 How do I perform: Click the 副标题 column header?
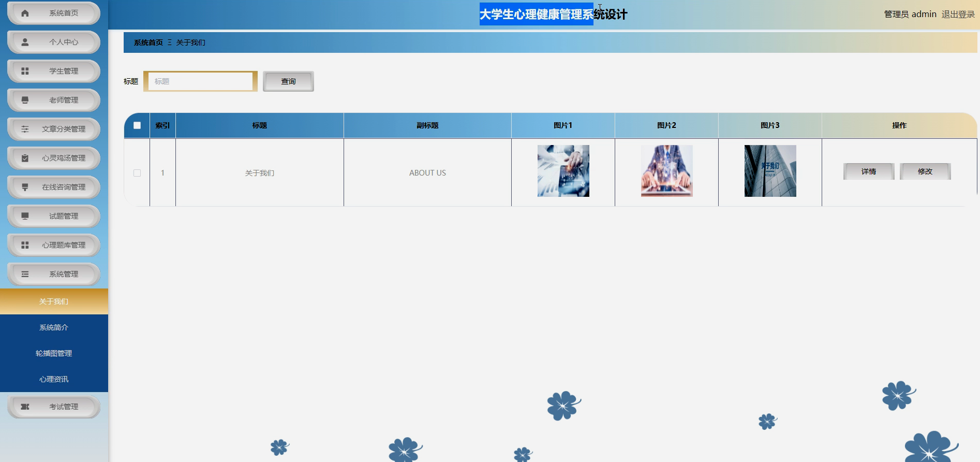pos(427,125)
